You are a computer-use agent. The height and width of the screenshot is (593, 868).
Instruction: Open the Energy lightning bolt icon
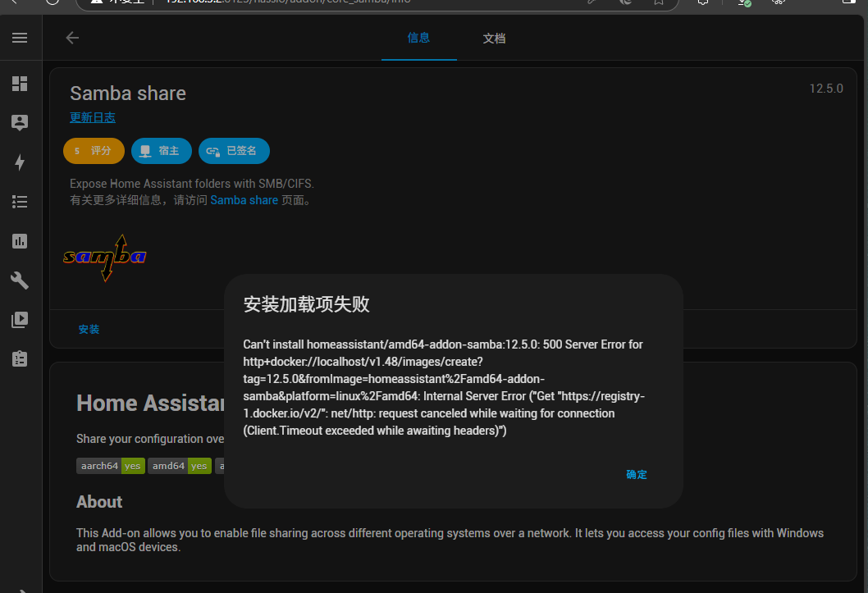(20, 162)
